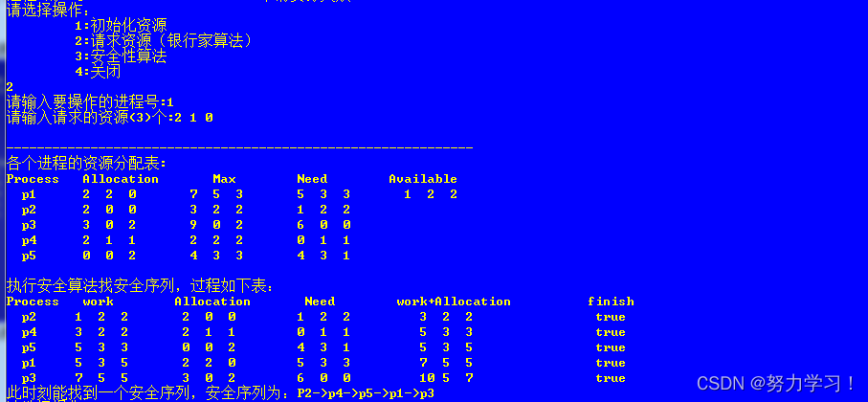Click the '请选择操作:' prompt line
868x402 pixels.
click(x=48, y=11)
